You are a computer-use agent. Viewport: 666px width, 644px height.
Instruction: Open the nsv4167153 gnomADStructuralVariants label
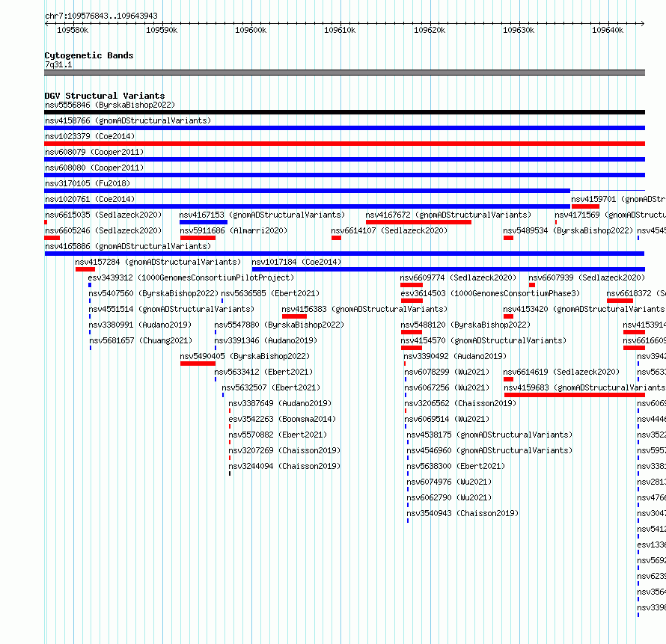[262, 215]
